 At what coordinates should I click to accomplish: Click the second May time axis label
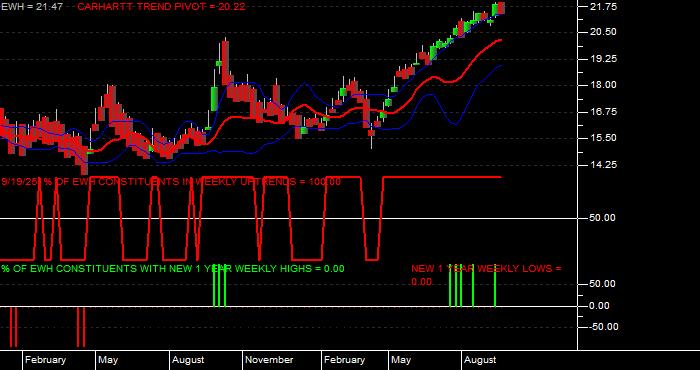click(x=401, y=360)
